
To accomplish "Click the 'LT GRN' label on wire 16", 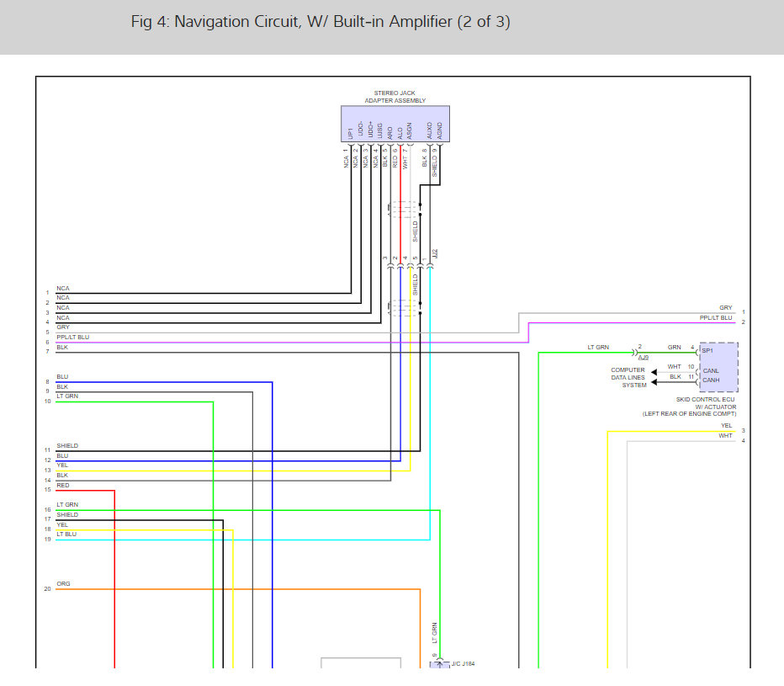I will (x=67, y=505).
